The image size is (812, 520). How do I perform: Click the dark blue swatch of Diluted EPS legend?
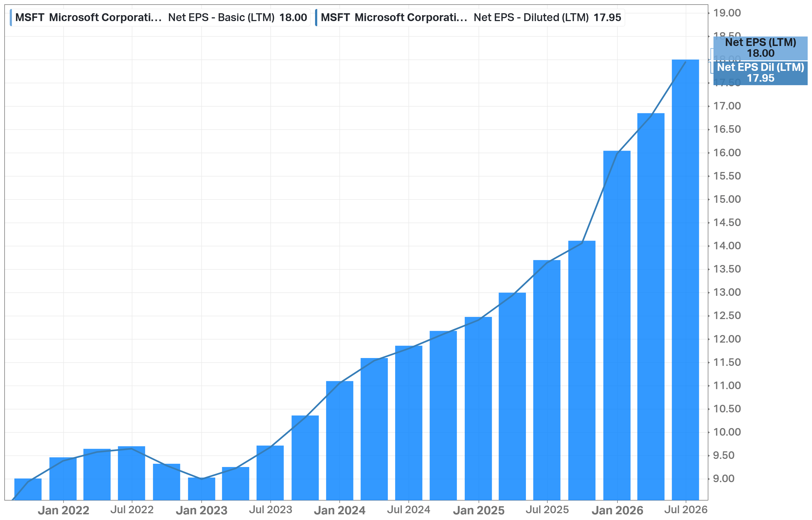pyautogui.click(x=316, y=18)
